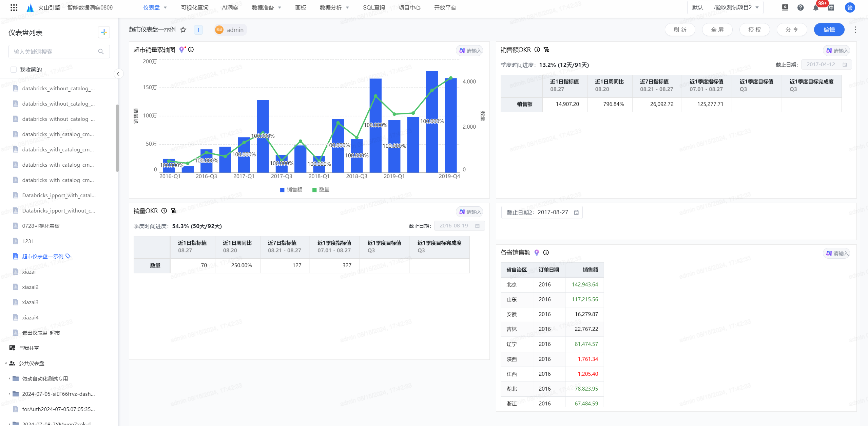The width and height of the screenshot is (868, 426).
Task: Open the 画板 menu
Action: pyautogui.click(x=301, y=7)
